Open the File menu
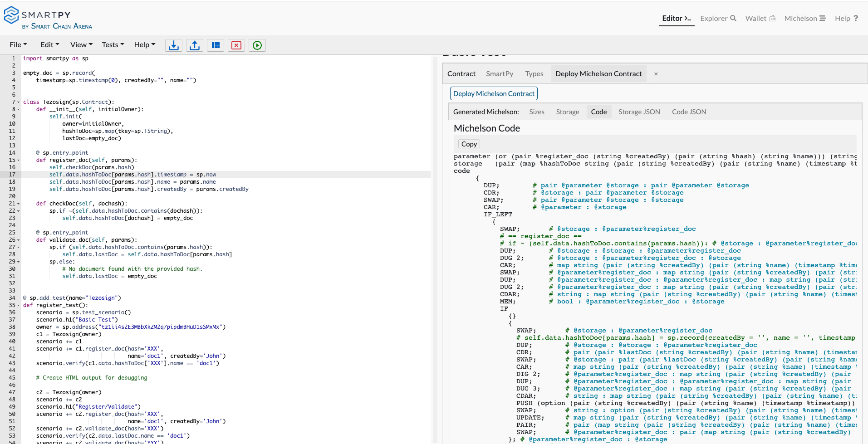Image resolution: width=868 pixels, height=444 pixels. [x=18, y=45]
